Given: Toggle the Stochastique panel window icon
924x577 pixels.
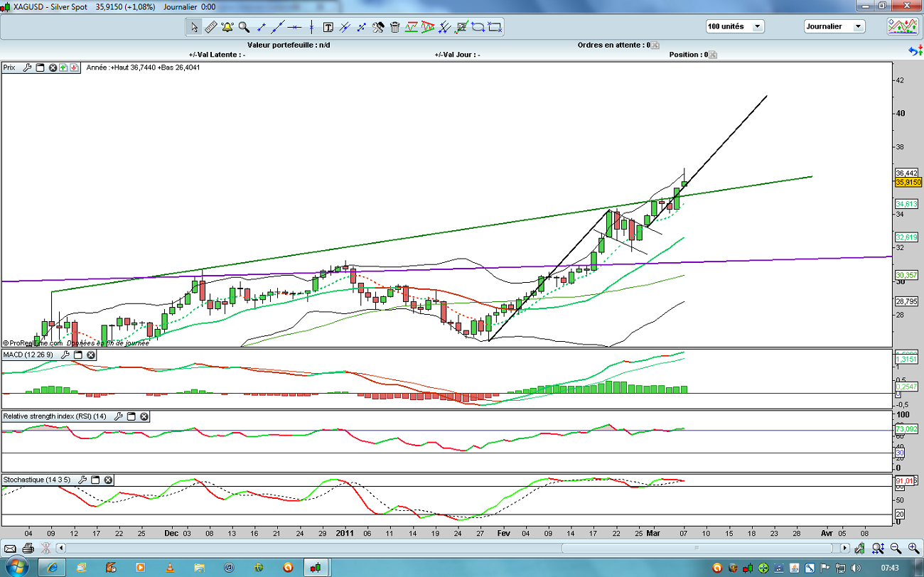Looking at the screenshot, I should [x=95, y=480].
